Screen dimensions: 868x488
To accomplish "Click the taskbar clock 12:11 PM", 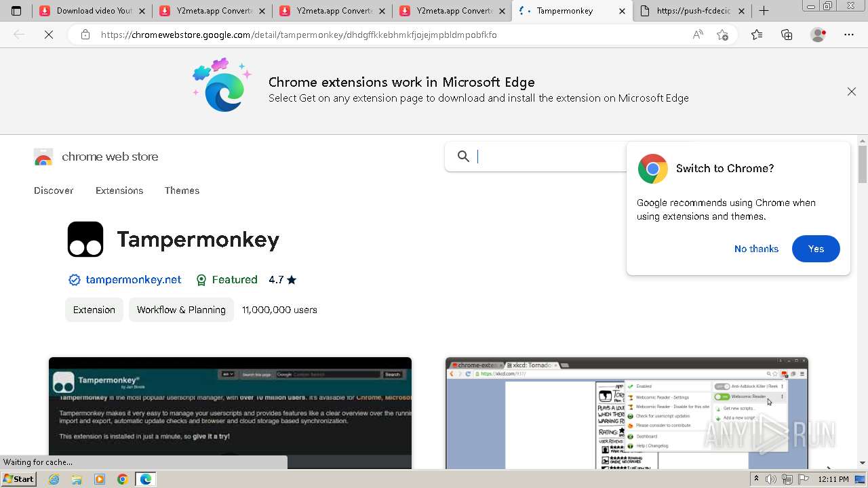I will click(x=833, y=479).
